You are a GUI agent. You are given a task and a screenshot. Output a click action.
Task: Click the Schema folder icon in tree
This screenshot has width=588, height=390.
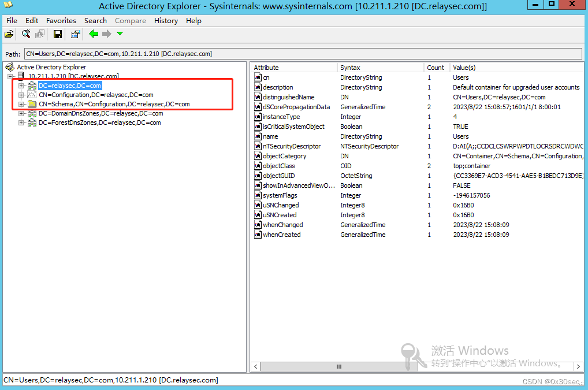(32, 104)
